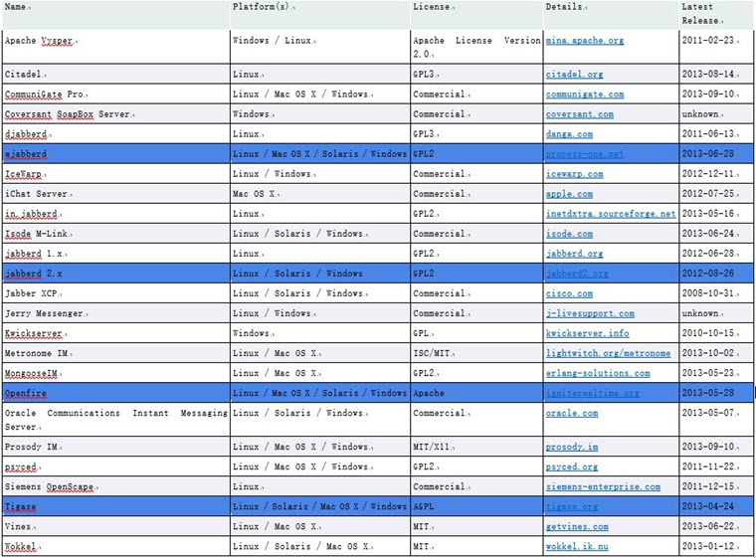Select Oracle Communications Instant Messaging Server cell
The height and width of the screenshot is (558, 756).
pyautogui.click(x=116, y=420)
